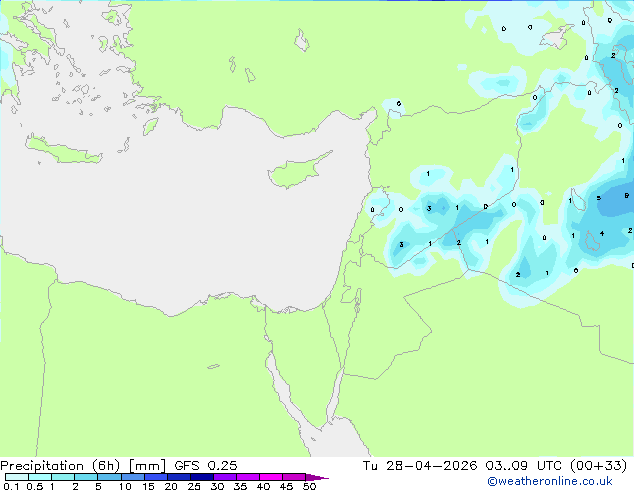Choose the 20–25 mm dark blue swatch
Viewport: 634px width, 490px height.
click(178, 477)
